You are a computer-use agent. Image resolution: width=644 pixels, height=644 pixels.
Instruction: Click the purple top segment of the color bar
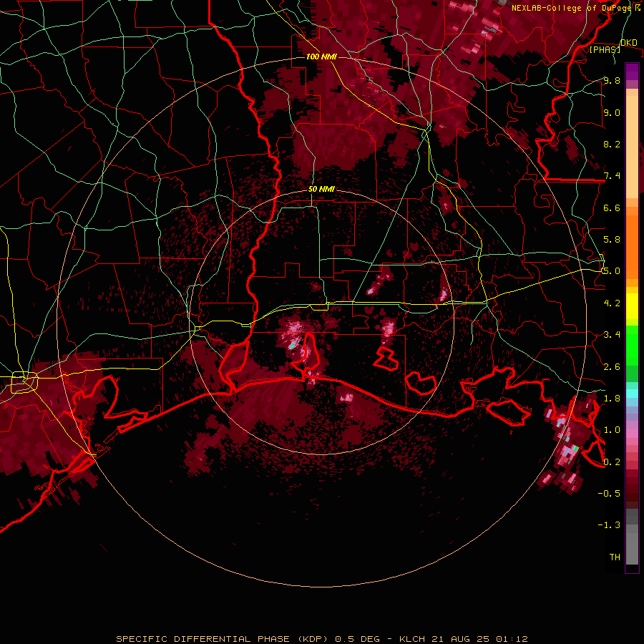(632, 72)
